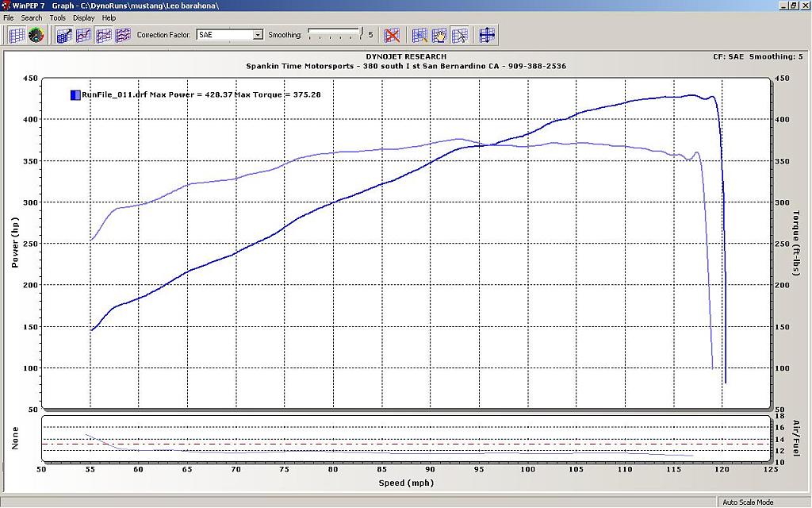Click the Auto Scale Mode status panel
Viewport: 812px width, 508px height.
pos(747,502)
